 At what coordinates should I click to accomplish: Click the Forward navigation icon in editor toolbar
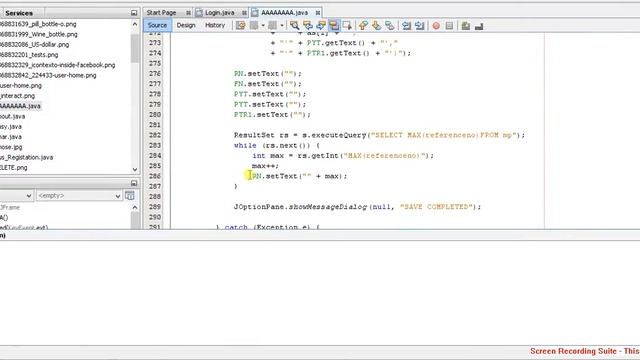point(272,26)
